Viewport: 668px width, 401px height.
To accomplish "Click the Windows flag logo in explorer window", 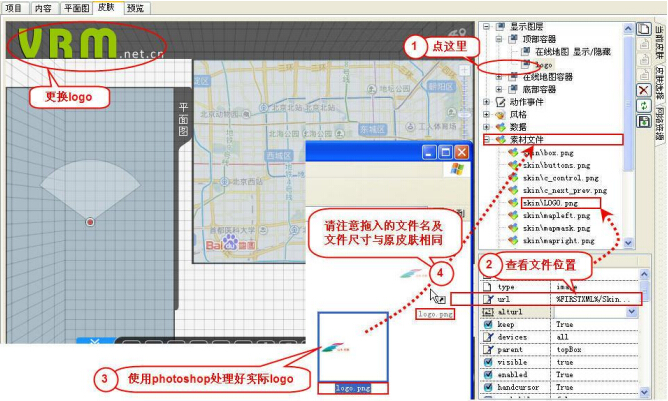I will (457, 169).
